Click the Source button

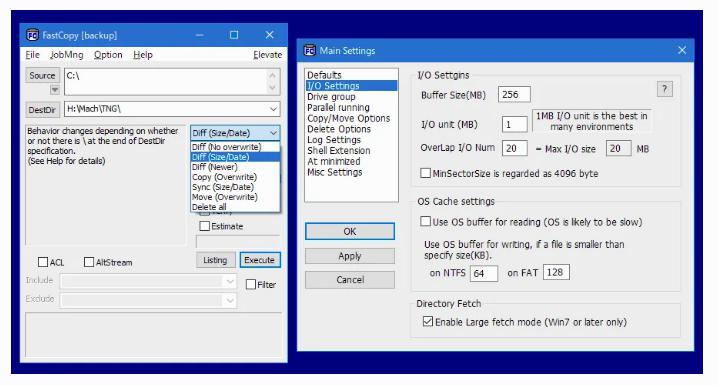42,76
